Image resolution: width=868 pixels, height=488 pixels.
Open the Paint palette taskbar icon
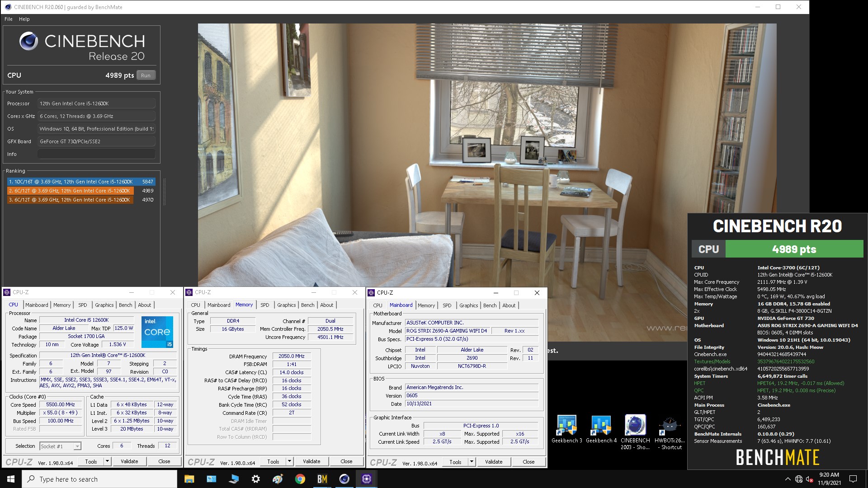pos(278,479)
